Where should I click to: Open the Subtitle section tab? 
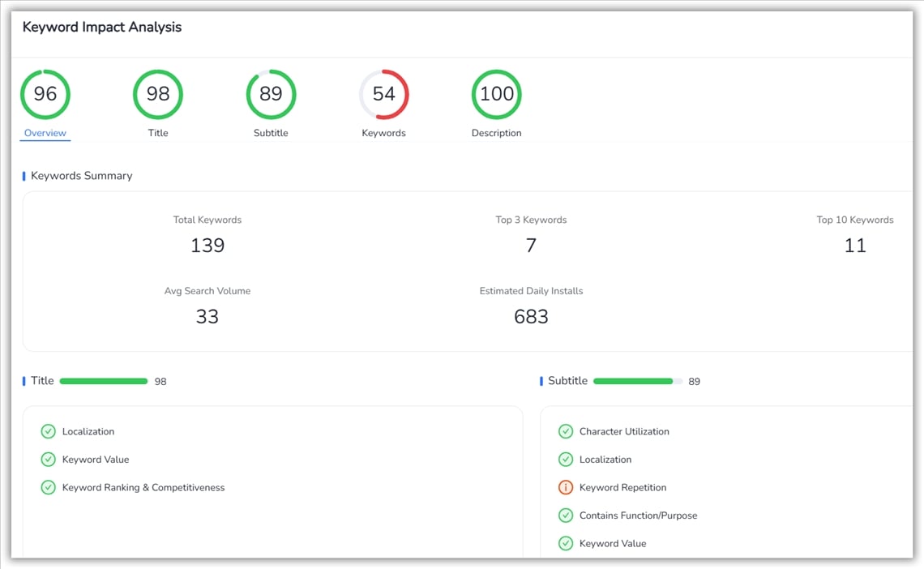tap(271, 132)
